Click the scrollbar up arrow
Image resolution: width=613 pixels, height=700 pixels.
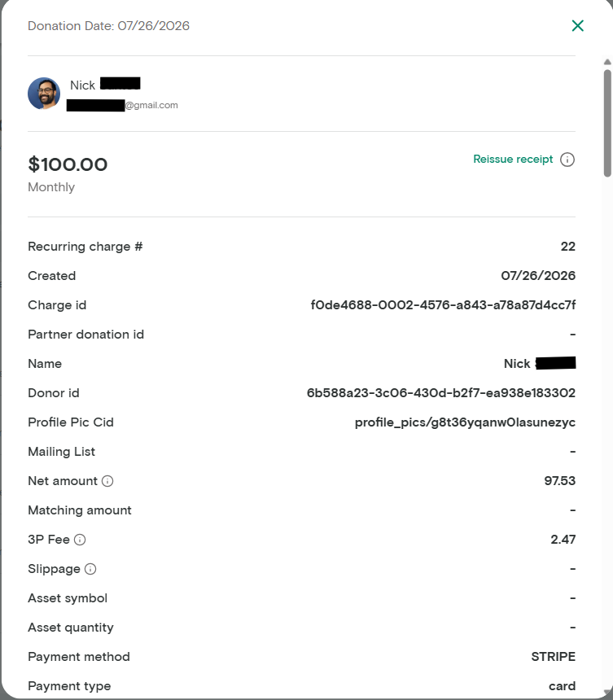point(607,62)
